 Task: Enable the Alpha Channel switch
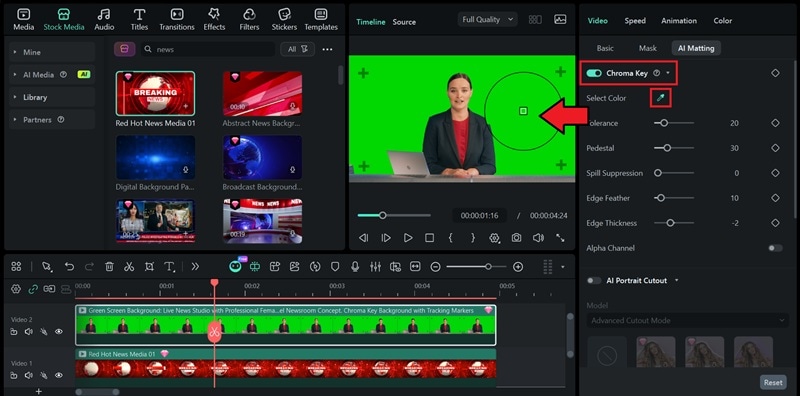(775, 248)
